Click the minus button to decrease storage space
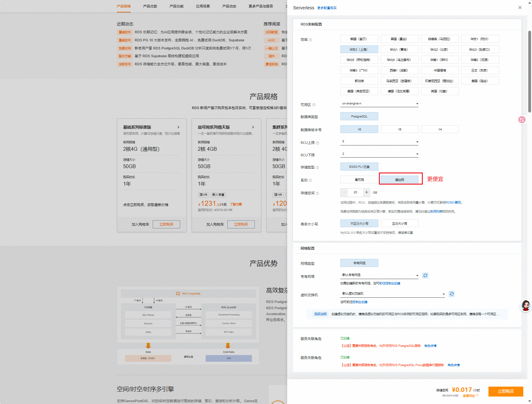 click(x=344, y=192)
